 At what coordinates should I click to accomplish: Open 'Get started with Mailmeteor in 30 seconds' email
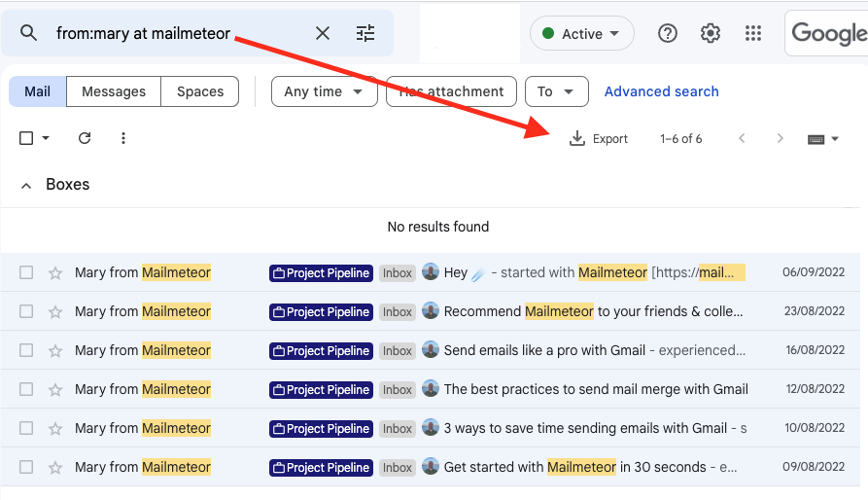(x=574, y=467)
